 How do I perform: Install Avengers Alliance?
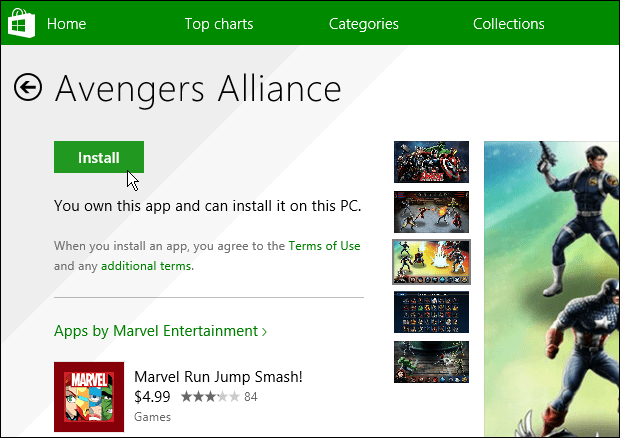pyautogui.click(x=99, y=157)
